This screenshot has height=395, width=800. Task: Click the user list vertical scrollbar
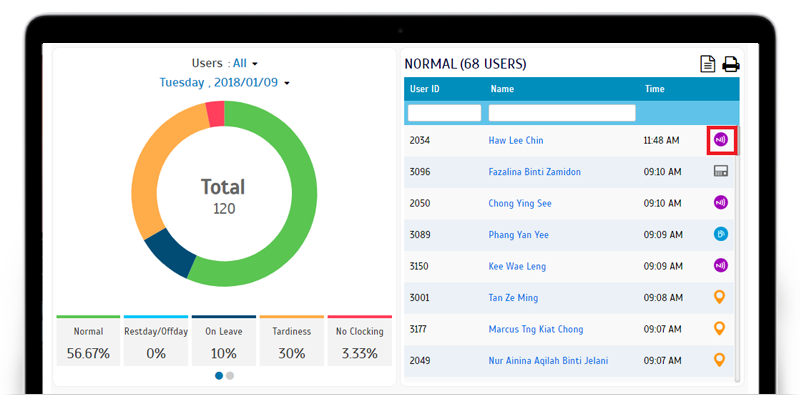(x=737, y=254)
